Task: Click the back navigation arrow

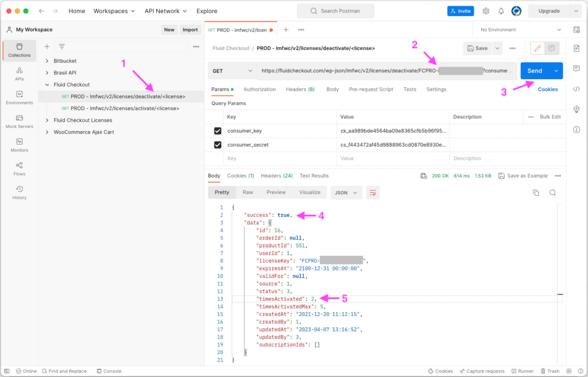Action: [41, 11]
